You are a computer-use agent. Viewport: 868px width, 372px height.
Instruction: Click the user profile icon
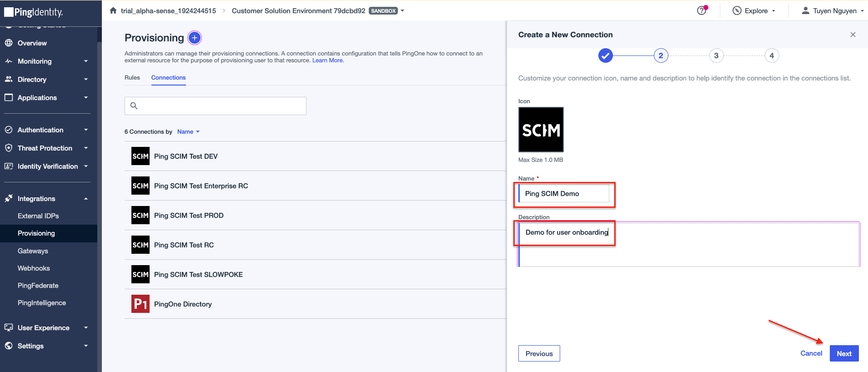[x=805, y=10]
